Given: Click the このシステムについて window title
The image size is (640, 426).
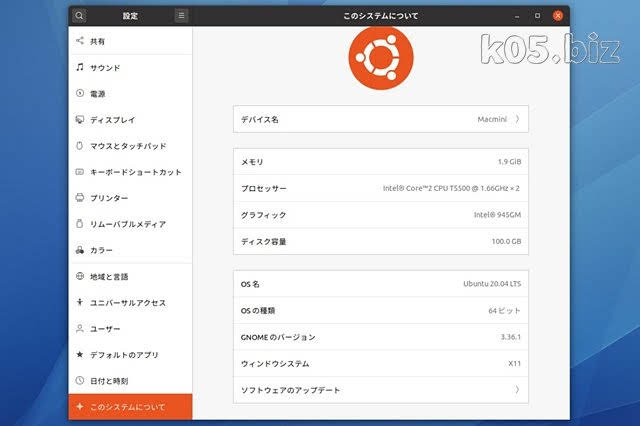Looking at the screenshot, I should click(380, 16).
